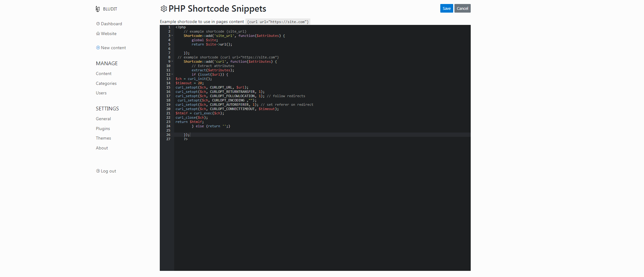Collapse the if statement fold on line 12

coord(172,74)
